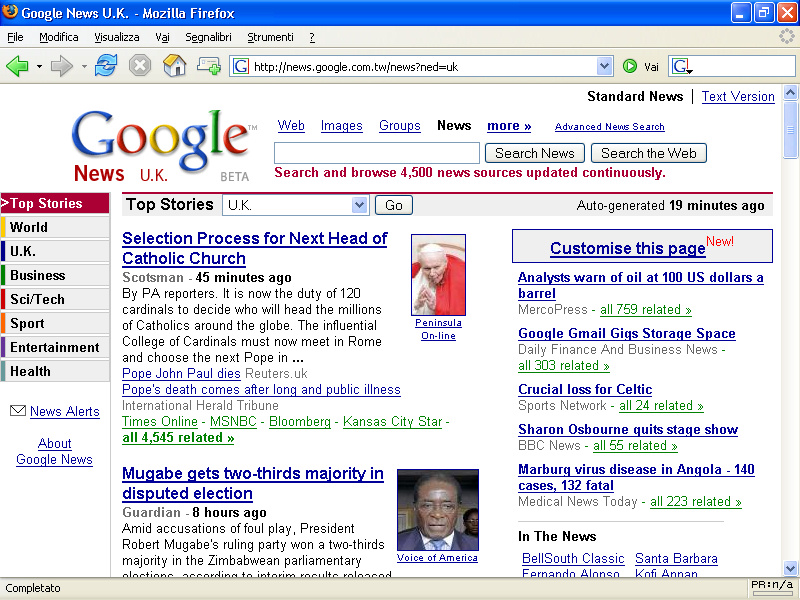This screenshot has width=800, height=600.
Task: Select the Health news section
Action: tap(55, 371)
